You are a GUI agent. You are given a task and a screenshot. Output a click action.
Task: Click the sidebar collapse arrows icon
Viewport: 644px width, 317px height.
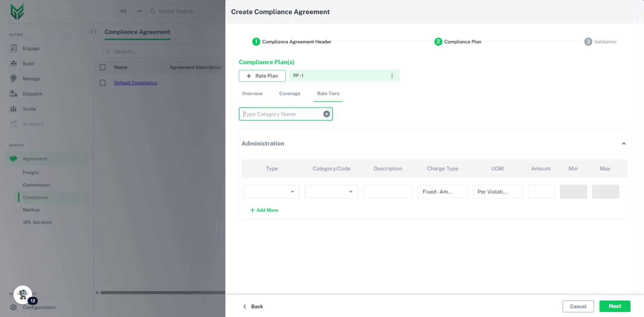94,32
